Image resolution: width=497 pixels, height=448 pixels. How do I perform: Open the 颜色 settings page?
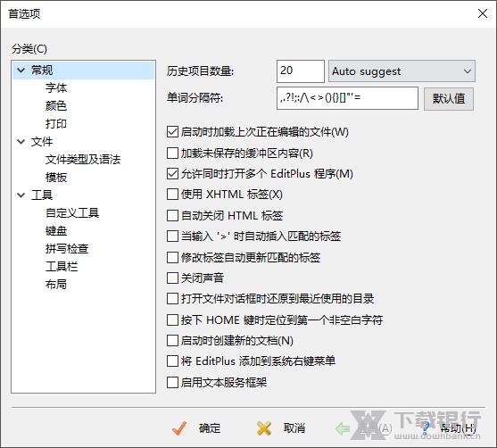(56, 105)
